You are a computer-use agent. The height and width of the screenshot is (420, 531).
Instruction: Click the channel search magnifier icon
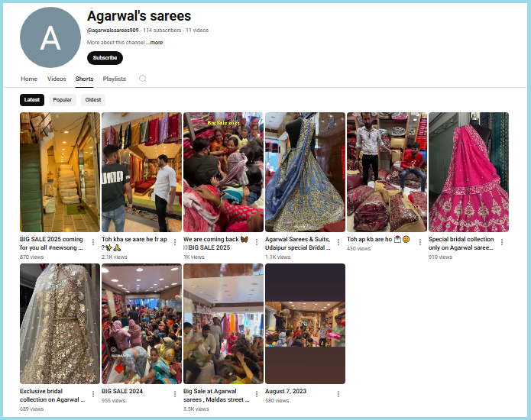[143, 79]
